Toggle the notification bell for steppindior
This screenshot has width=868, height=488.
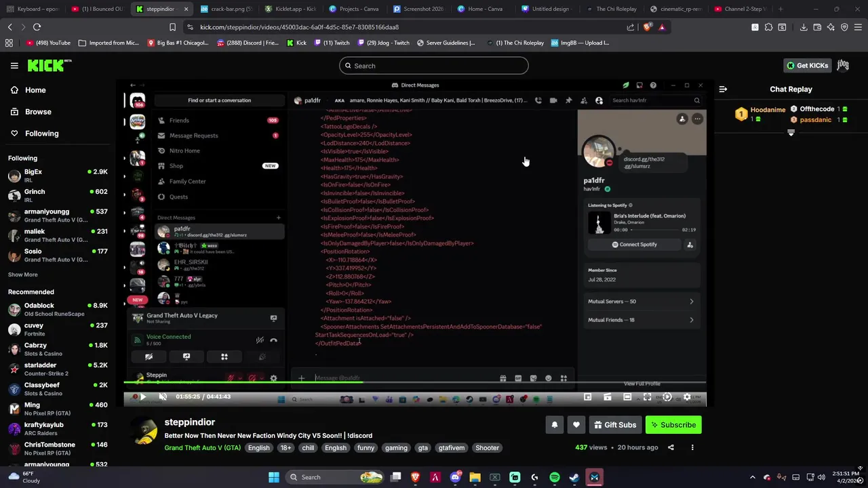554,425
